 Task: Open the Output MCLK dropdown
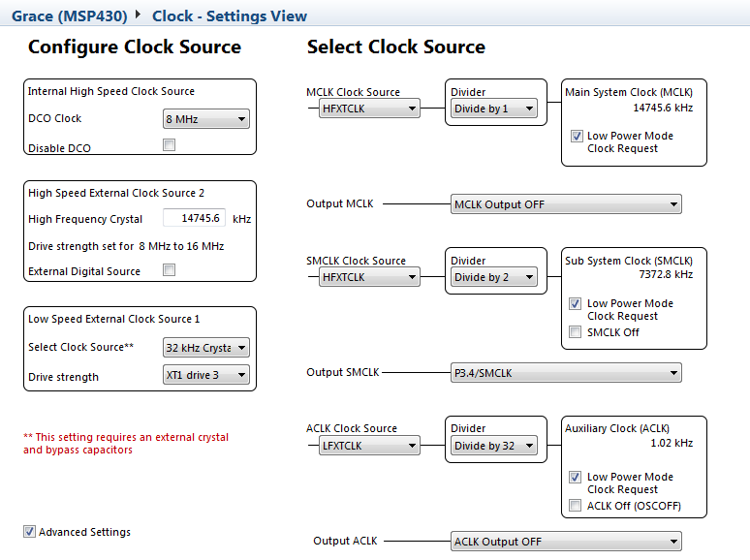566,204
